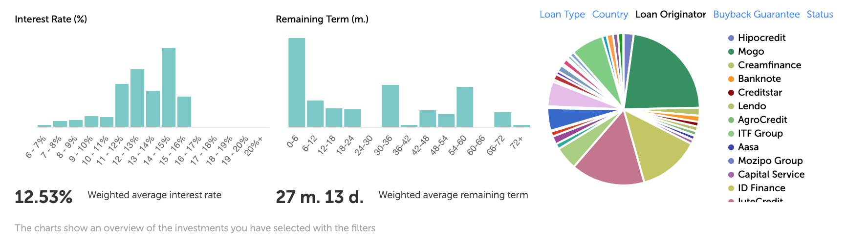This screenshot has height=243, width=868.
Task: Click AgroCredit in the originator legend
Action: click(762, 120)
